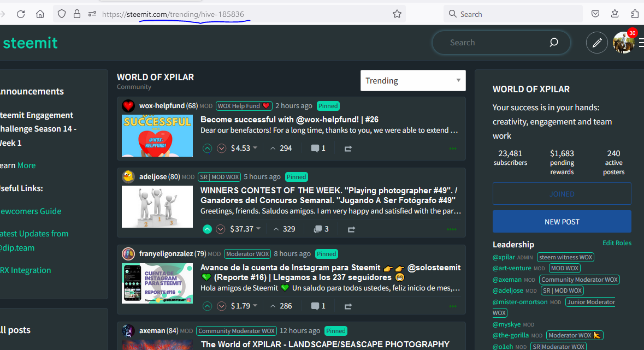Viewport: 644px width, 350px height.
Task: Open Edit Roles link
Action: (x=617, y=243)
